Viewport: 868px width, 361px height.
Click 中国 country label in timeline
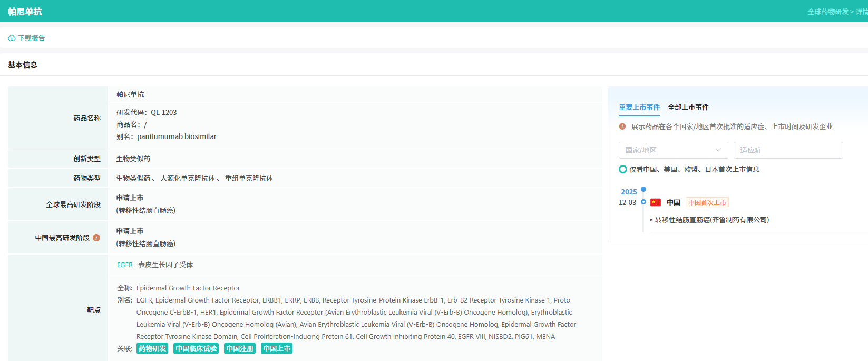click(x=674, y=202)
